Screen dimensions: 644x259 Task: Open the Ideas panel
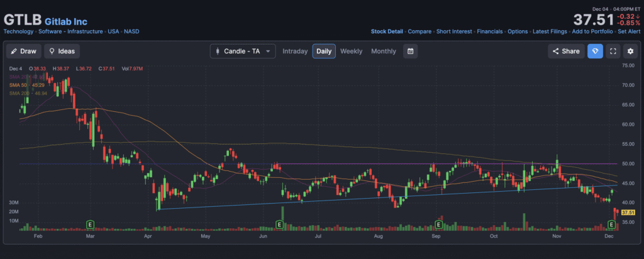62,51
